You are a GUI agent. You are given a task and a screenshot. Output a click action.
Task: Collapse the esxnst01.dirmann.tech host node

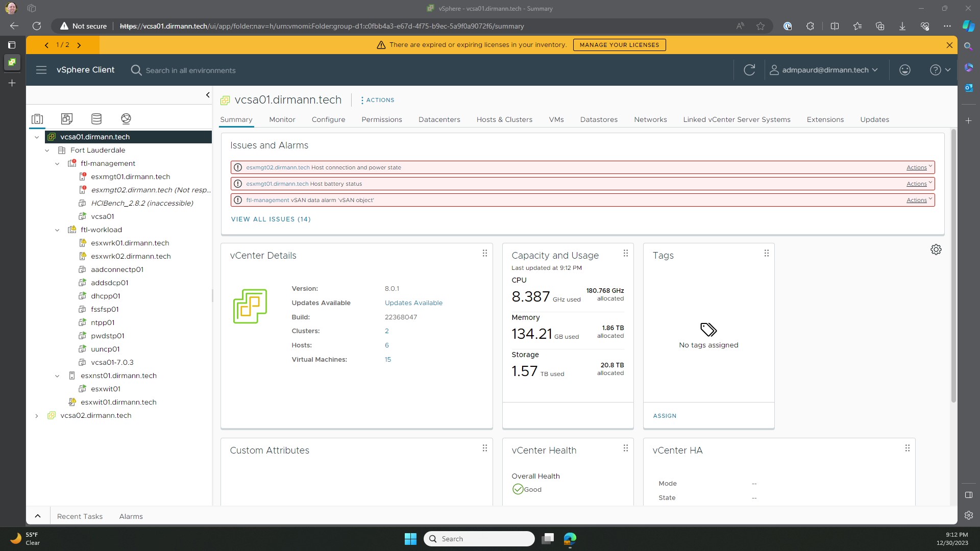[57, 376]
